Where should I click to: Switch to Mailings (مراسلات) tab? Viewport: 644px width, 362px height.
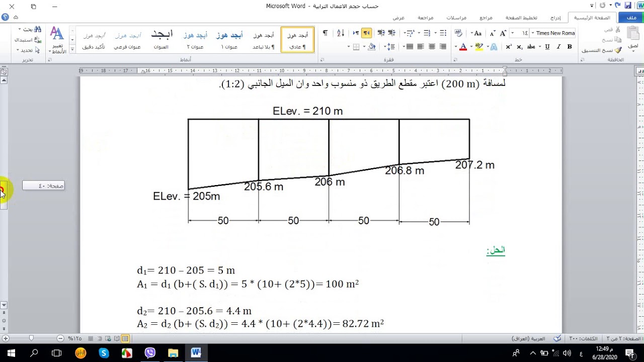456,18
